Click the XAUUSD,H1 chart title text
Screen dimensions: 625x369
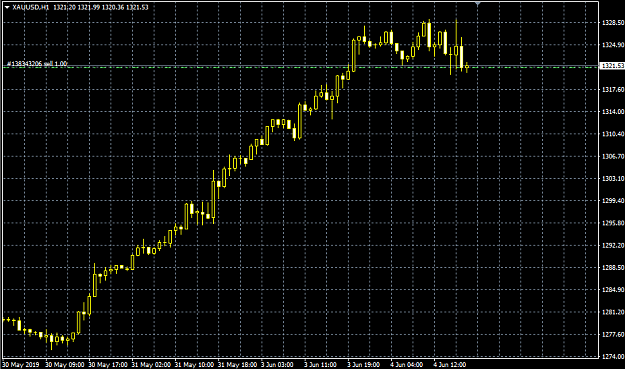point(30,7)
